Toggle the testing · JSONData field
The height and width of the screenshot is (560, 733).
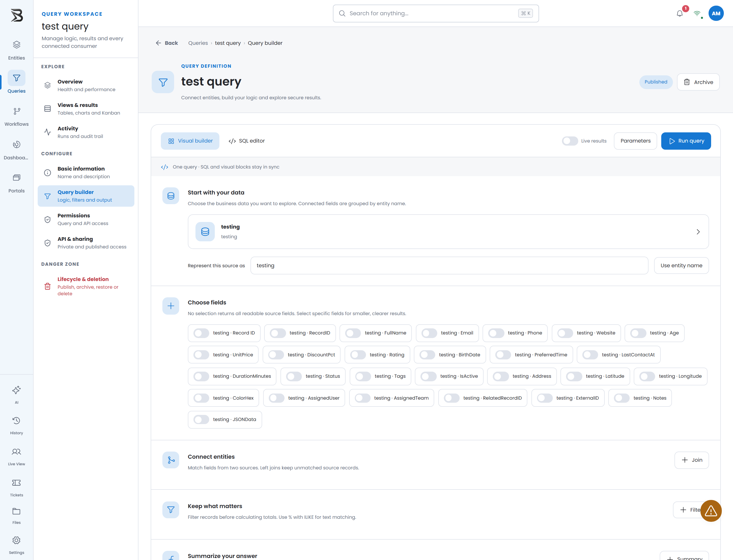(x=201, y=420)
